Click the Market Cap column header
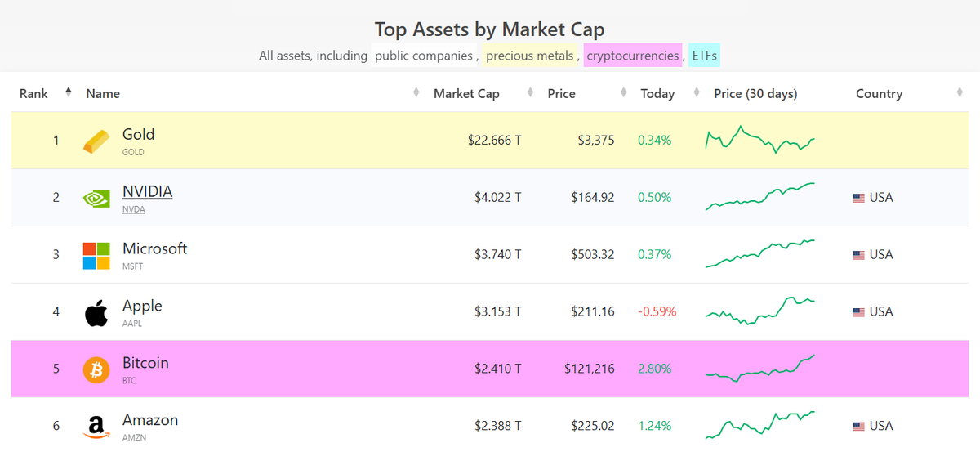This screenshot has width=980, height=452. (x=466, y=94)
